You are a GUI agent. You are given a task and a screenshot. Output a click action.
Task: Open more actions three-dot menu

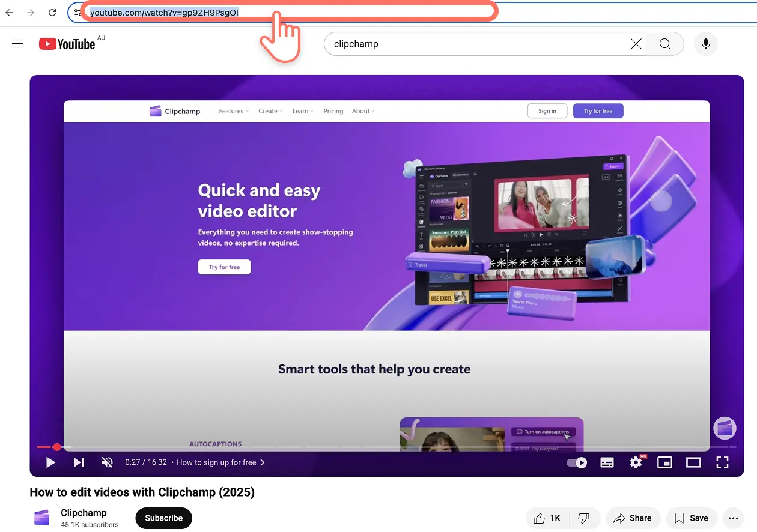click(733, 518)
